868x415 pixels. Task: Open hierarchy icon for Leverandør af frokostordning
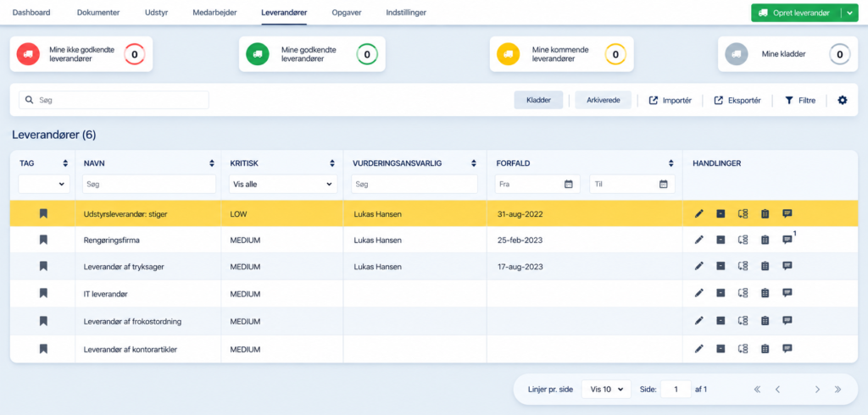click(x=743, y=321)
